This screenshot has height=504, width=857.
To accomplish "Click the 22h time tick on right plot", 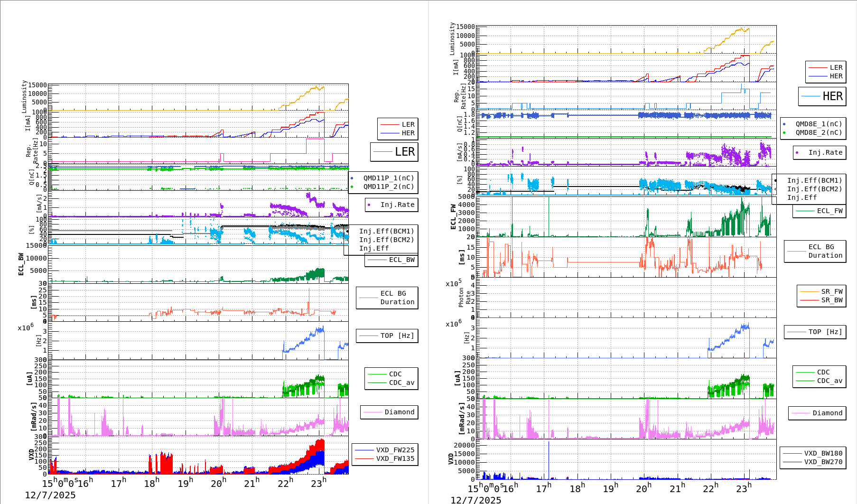I will pos(711,488).
